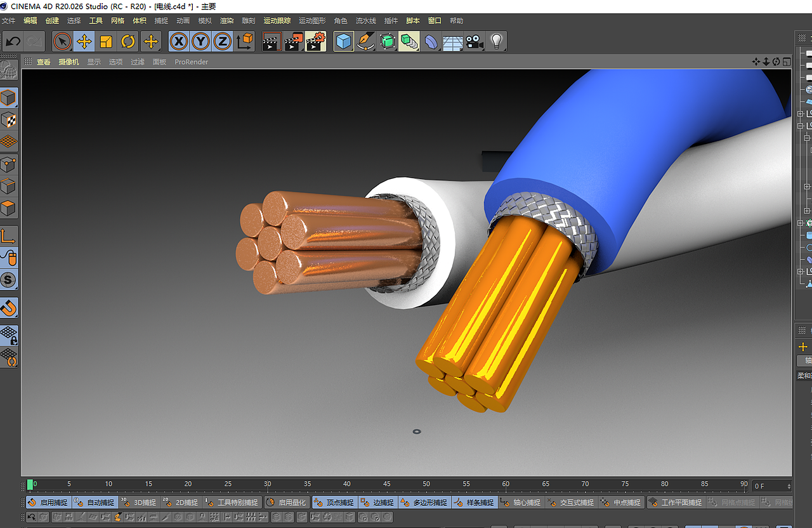
Task: Toggle 启用捕捉 snapping button
Action: click(x=49, y=503)
